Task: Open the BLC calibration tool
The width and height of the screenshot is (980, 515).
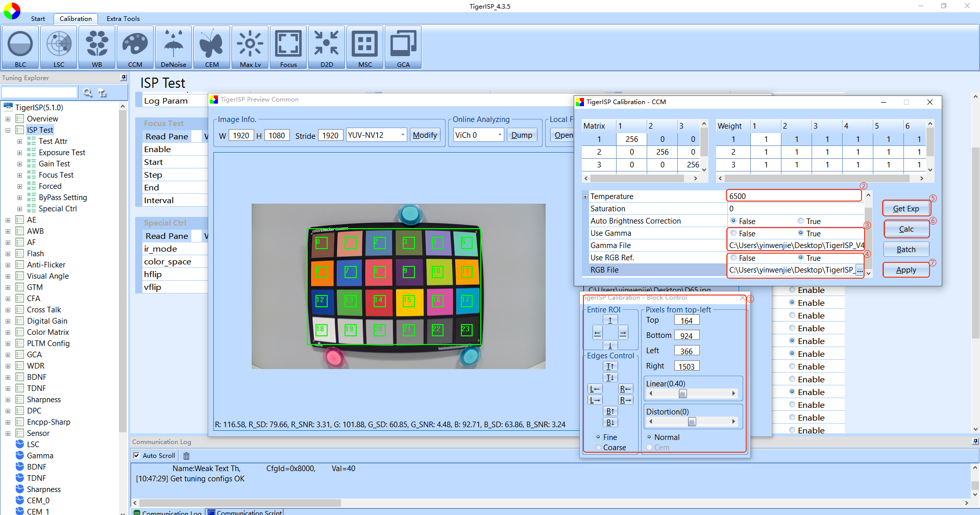Action: [20, 47]
